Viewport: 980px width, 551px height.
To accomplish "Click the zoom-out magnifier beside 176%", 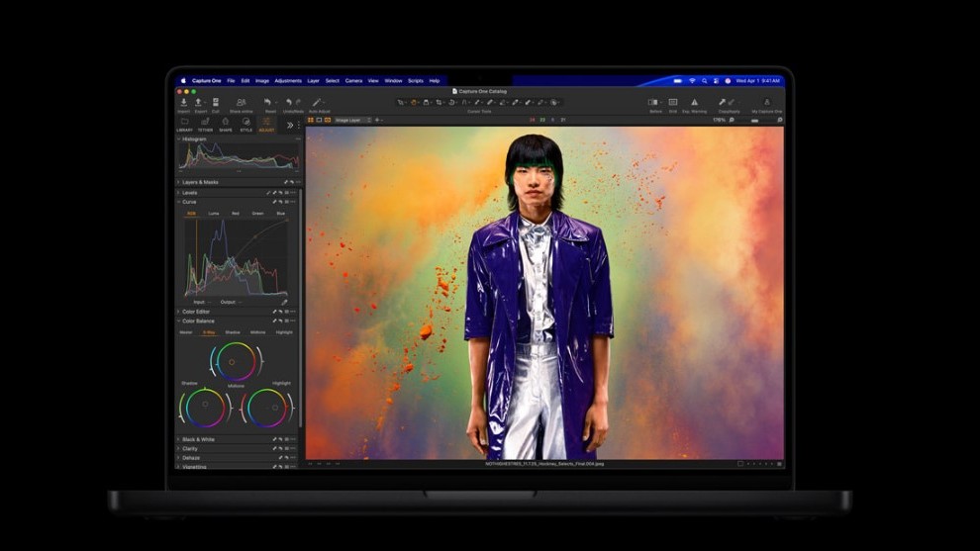I will [732, 120].
